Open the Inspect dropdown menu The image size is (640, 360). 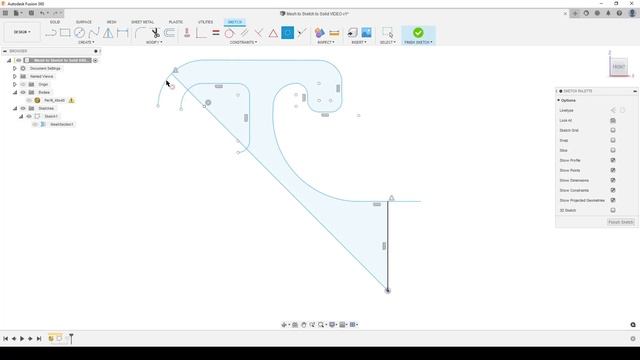coord(326,42)
